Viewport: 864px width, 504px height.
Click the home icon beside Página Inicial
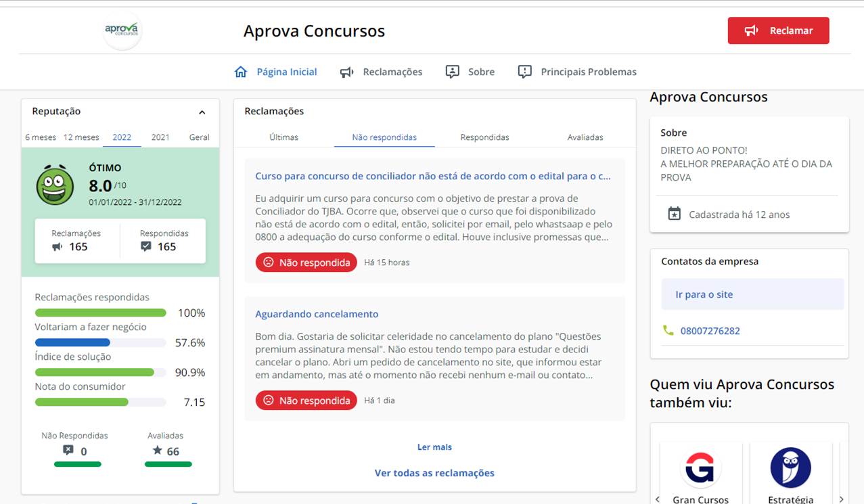[240, 72]
